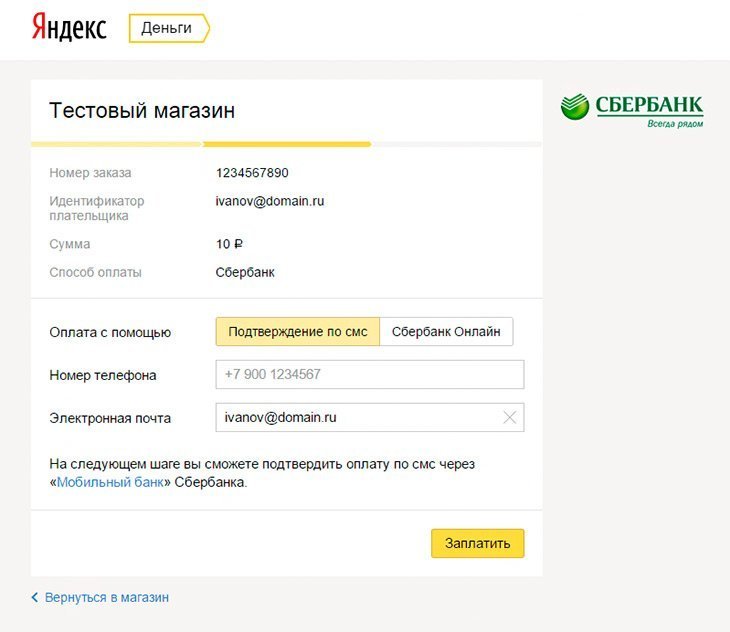Click the Номер заказа label
The height and width of the screenshot is (632, 730).
(90, 173)
